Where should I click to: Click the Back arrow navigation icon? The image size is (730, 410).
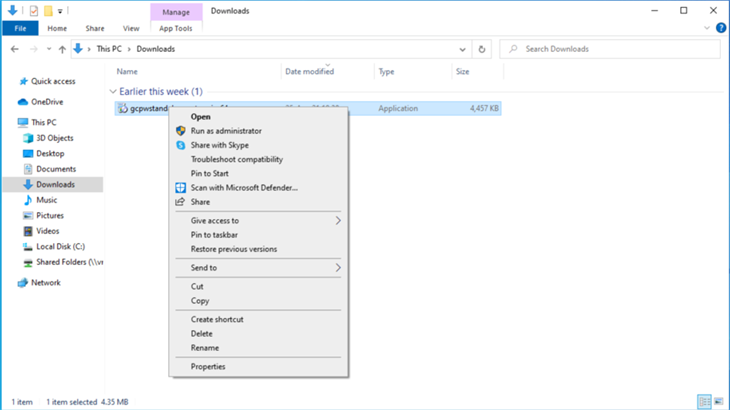pos(14,49)
